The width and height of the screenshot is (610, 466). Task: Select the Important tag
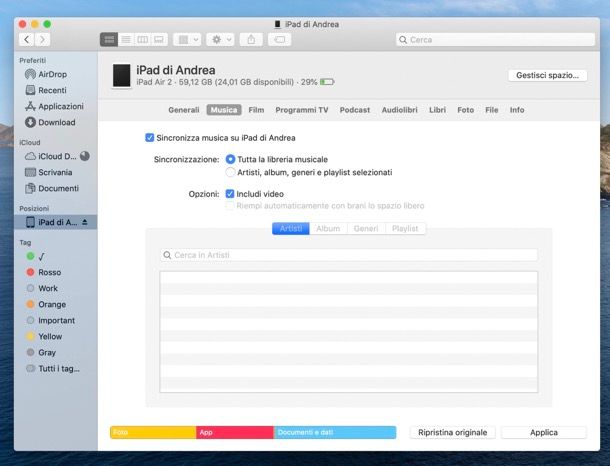point(50,320)
